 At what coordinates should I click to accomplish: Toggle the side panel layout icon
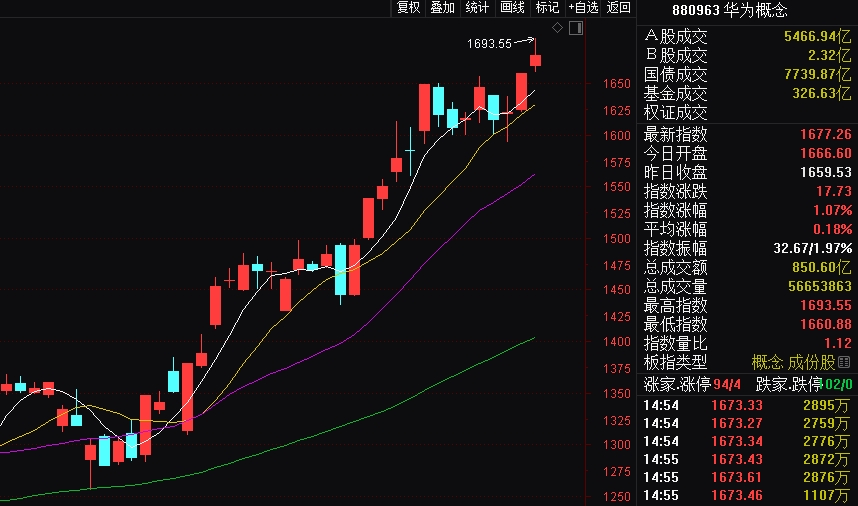click(575, 27)
